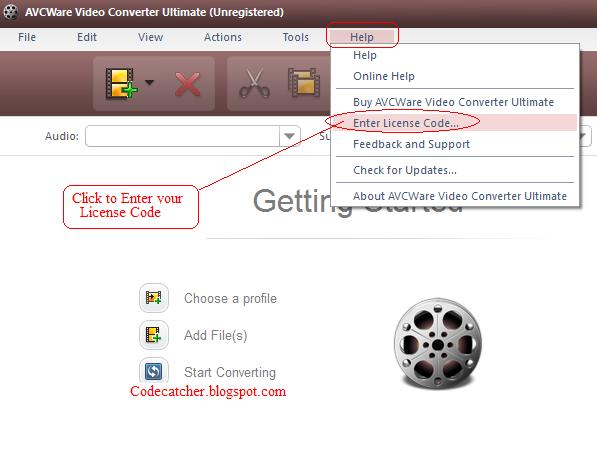Open the Add File dropdown arrow in toolbar
The height and width of the screenshot is (458, 597).
click(150, 82)
